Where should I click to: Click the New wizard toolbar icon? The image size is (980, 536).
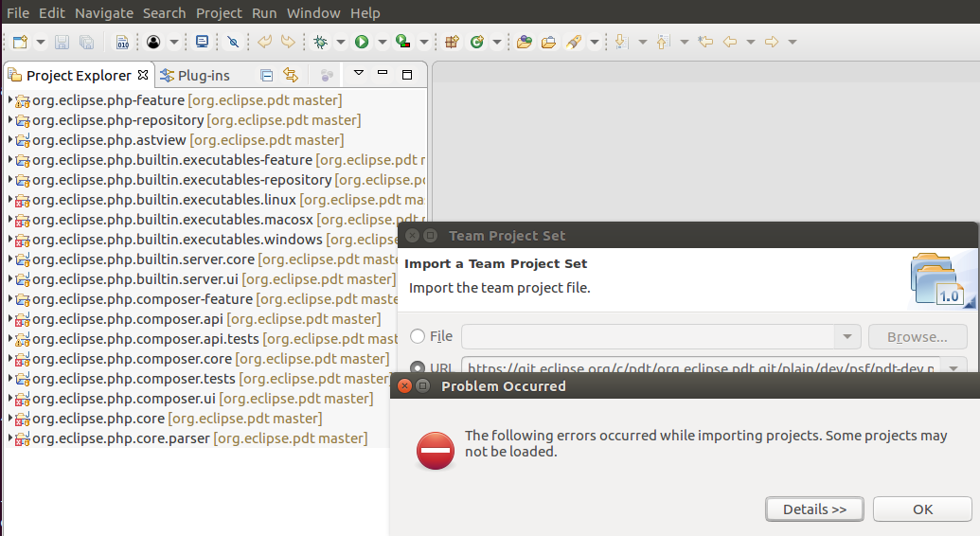pyautogui.click(x=20, y=42)
